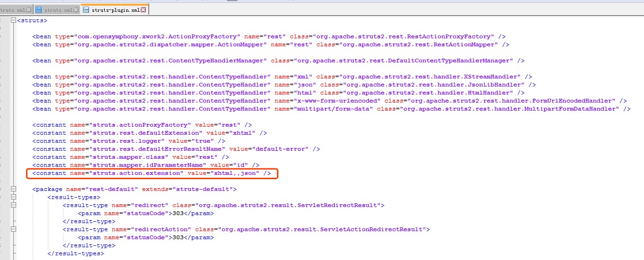Open the middle struts.xml tab
644x260 pixels.
[x=58, y=9]
